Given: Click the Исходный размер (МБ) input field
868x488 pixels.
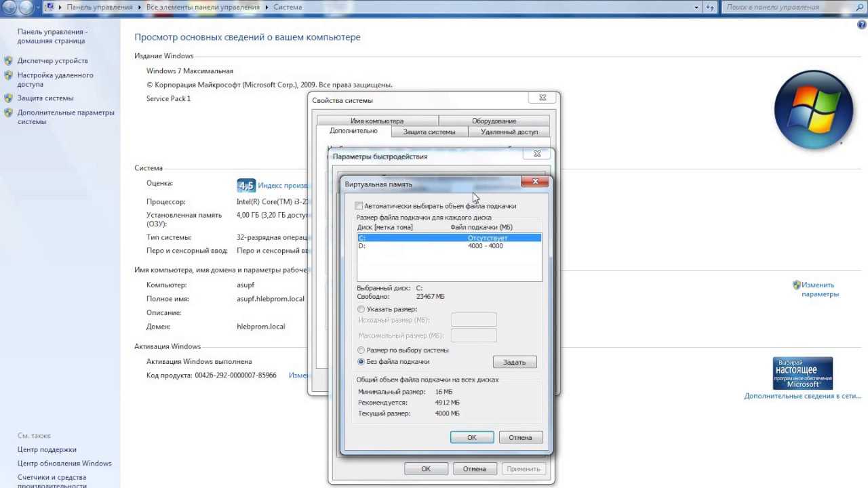Looking at the screenshot, I should coord(474,320).
